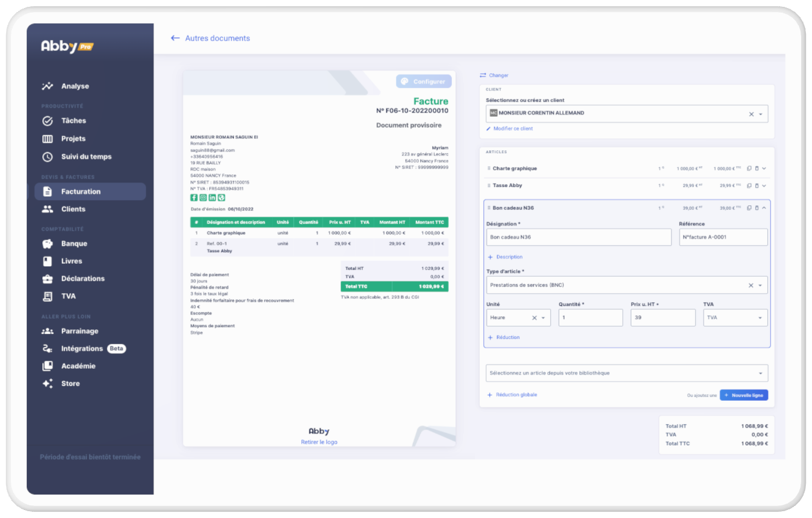Collapse the Bon cadeau N36 article
The width and height of the screenshot is (812, 518).
point(764,208)
